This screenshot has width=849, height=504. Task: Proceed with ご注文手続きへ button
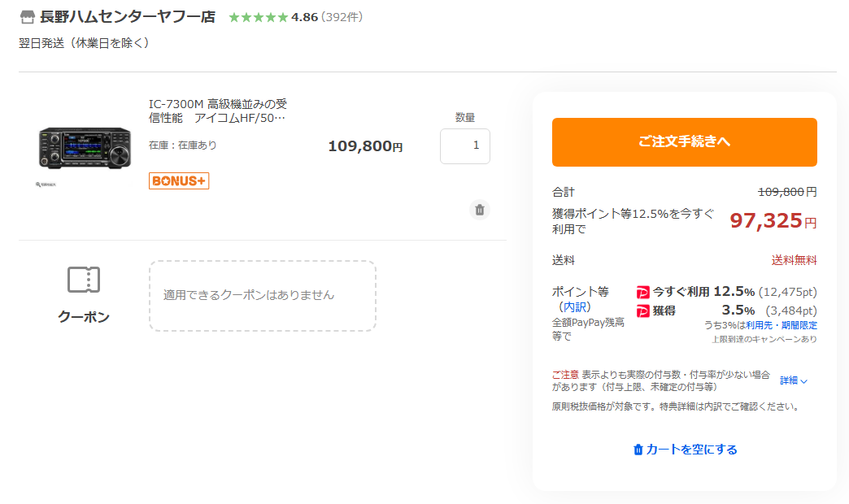(685, 141)
